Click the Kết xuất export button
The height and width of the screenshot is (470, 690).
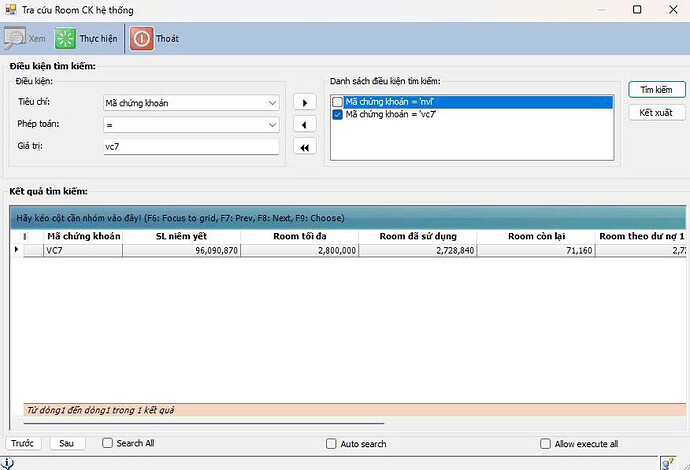click(657, 113)
